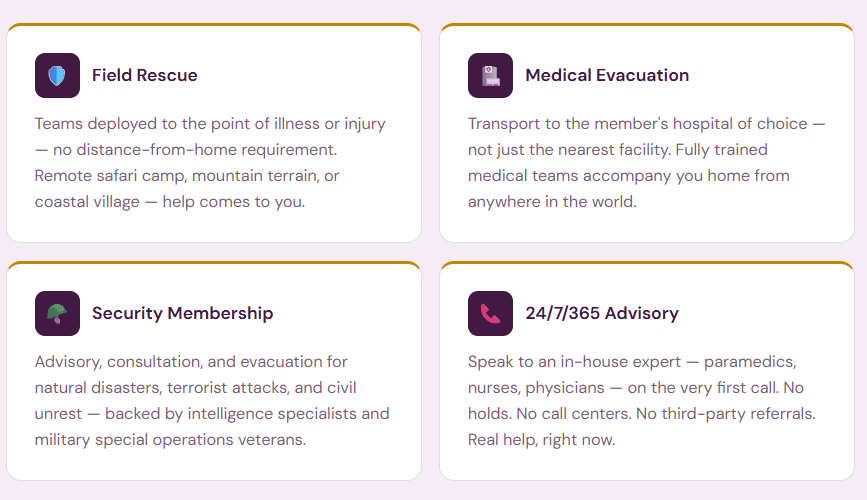Click the line beginning "Advisory, consultation, and evacuation"
The width and height of the screenshot is (867, 500).
click(191, 361)
